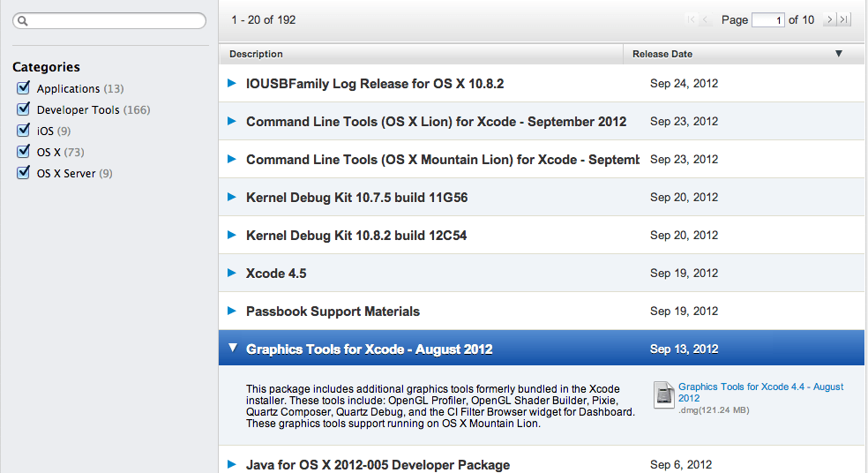Expand Kernel Debug Kit 10.7.5 triangle
The height and width of the screenshot is (473, 868).
pos(232,197)
